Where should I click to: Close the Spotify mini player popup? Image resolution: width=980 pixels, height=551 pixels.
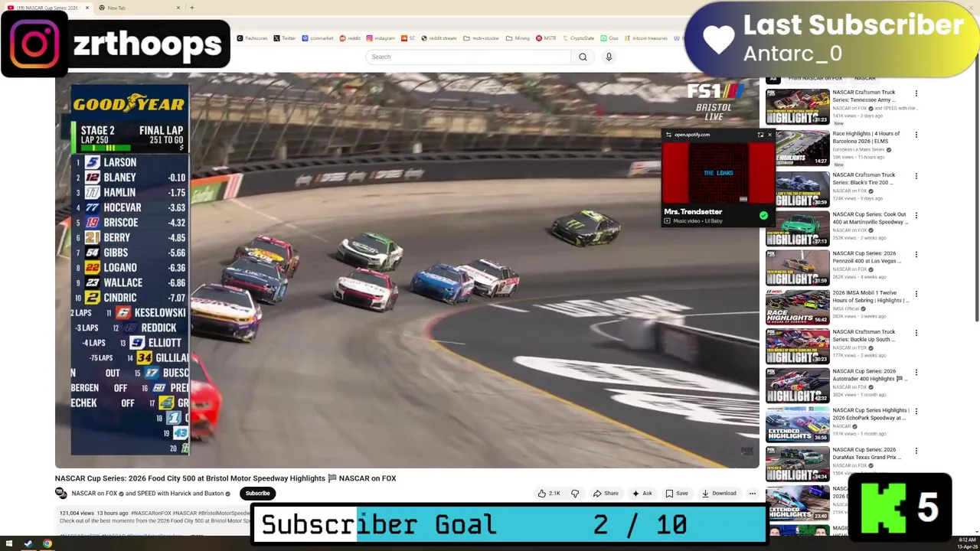769,135
